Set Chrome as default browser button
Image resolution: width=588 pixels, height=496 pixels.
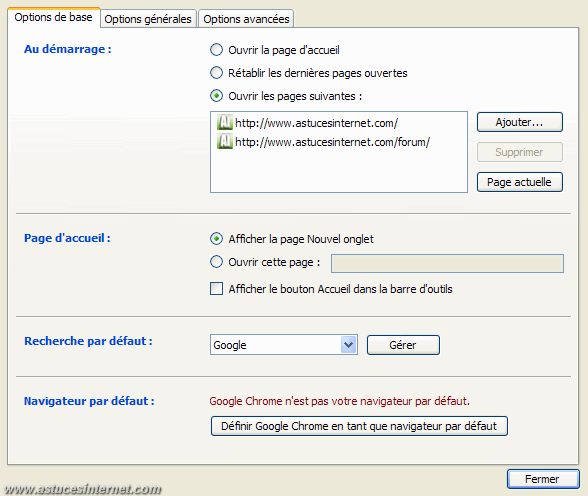click(359, 426)
